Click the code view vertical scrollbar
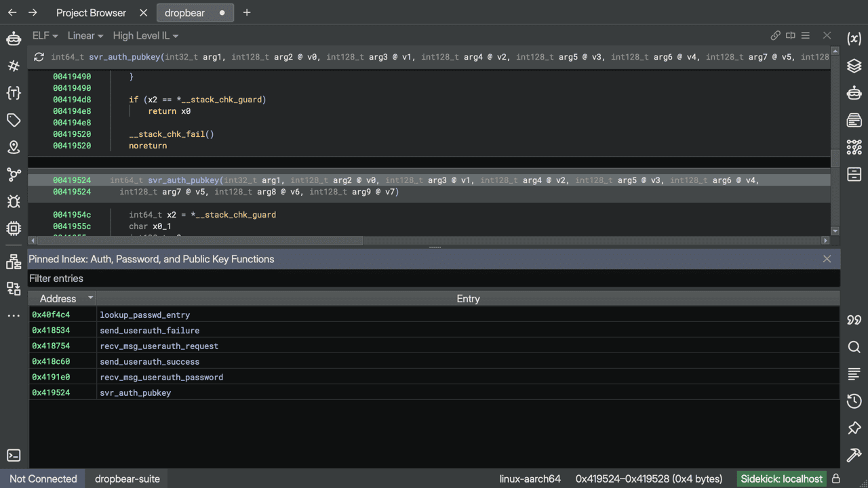 (835, 157)
